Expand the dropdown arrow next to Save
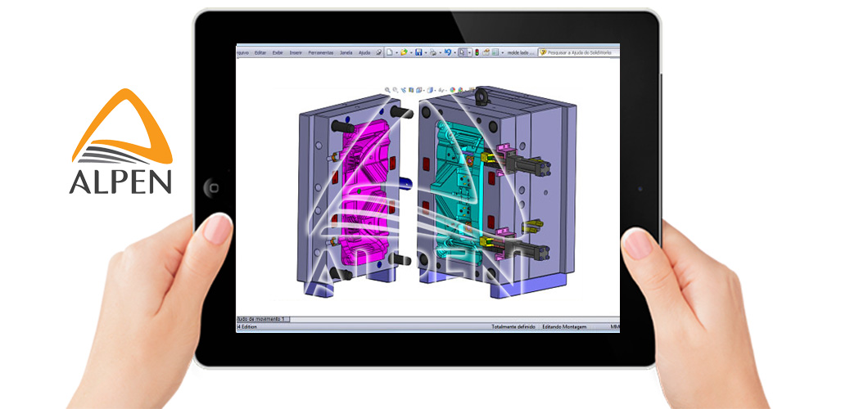Viewport: 868px width, 409px height. (x=426, y=52)
